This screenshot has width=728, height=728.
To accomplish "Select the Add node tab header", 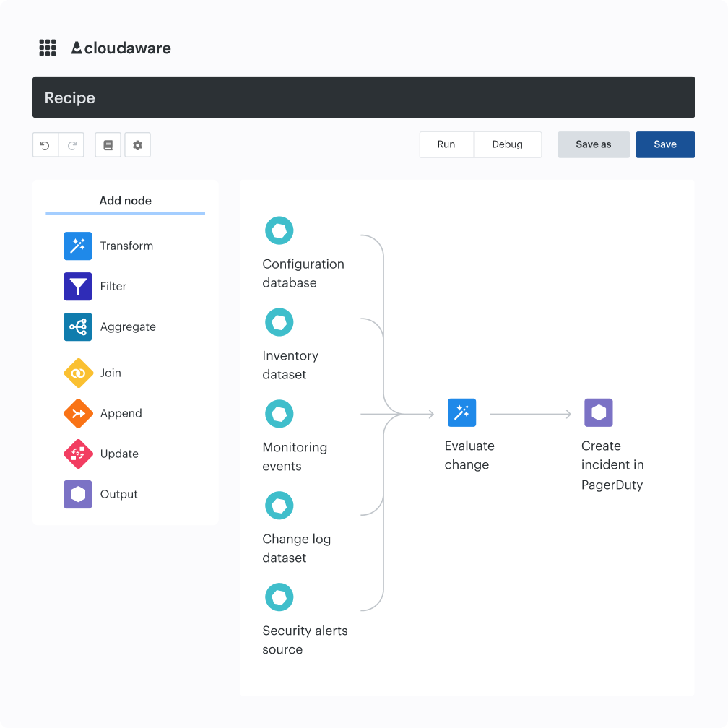I will click(125, 201).
